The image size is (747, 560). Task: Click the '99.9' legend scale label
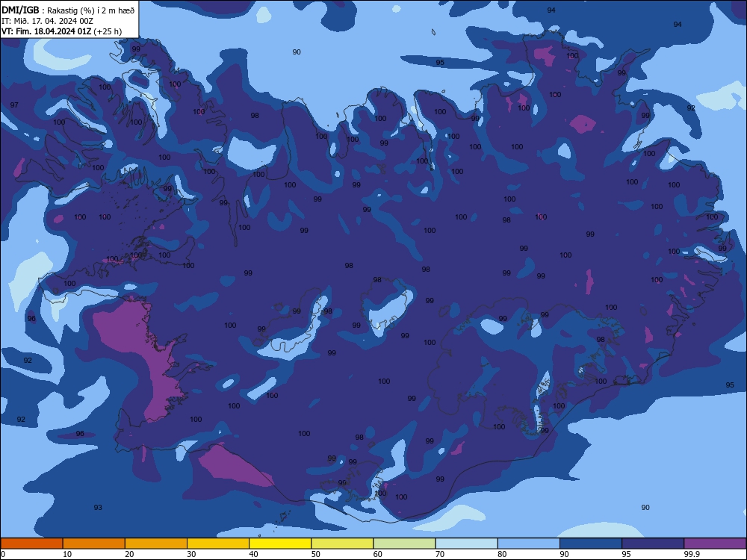point(692,554)
